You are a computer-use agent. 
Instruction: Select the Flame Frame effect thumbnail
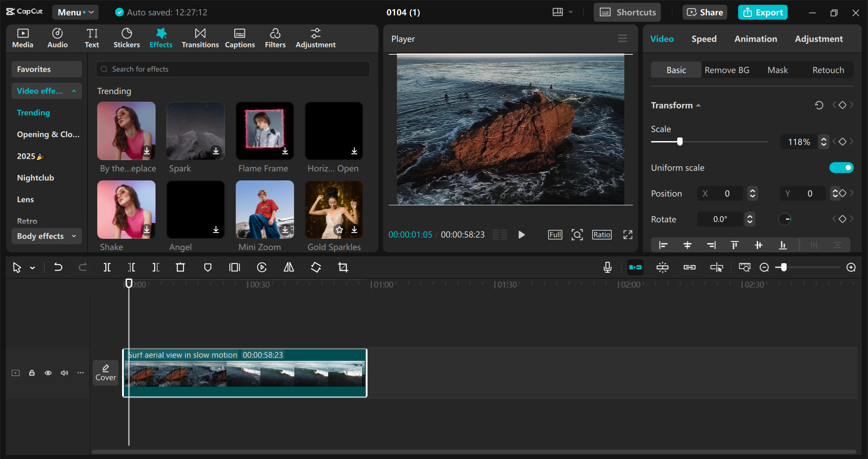pyautogui.click(x=264, y=131)
